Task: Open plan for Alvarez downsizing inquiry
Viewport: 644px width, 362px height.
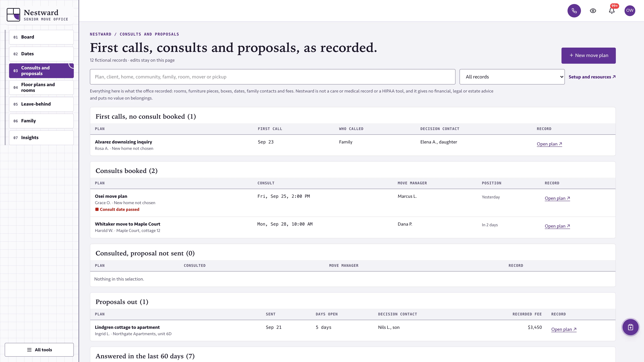Action: 549,144
